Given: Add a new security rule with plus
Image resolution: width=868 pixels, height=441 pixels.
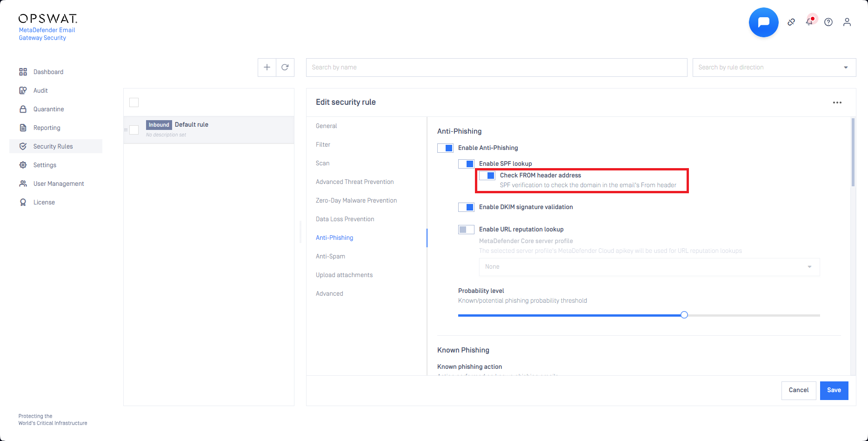Looking at the screenshot, I should point(267,68).
